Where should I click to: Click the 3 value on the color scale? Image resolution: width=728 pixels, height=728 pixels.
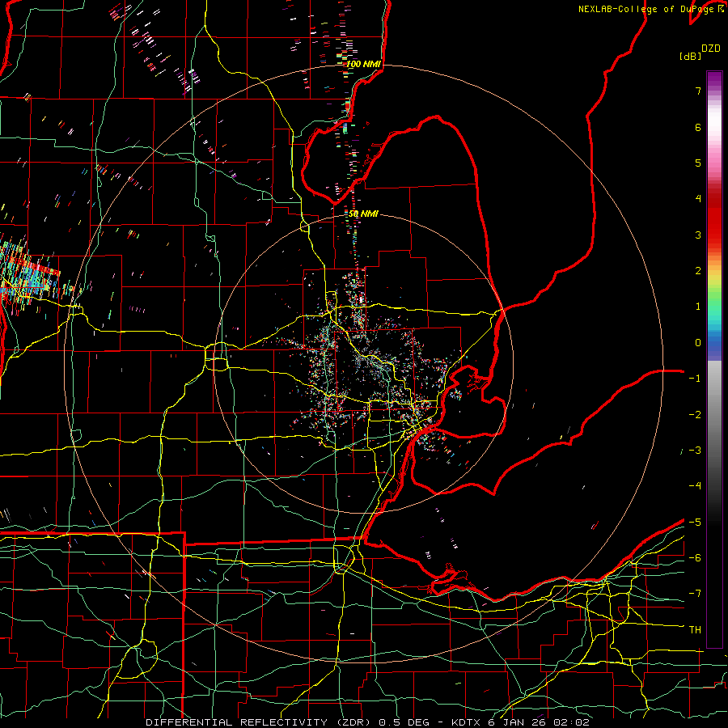coord(698,235)
